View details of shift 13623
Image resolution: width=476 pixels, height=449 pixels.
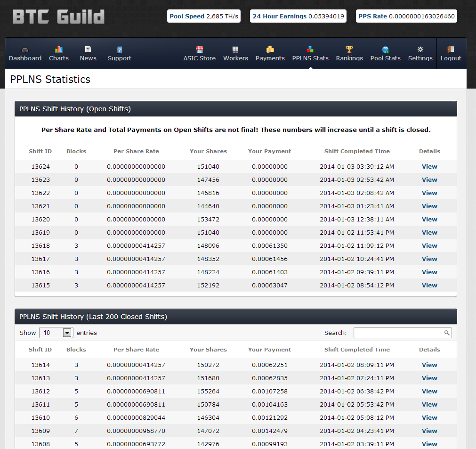point(429,180)
